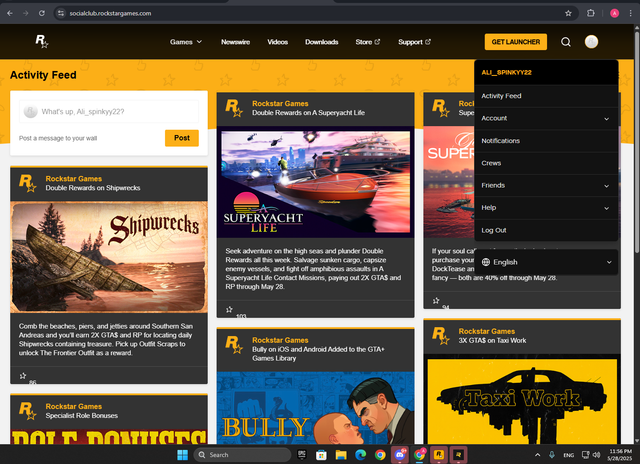
Task: Open Videos from navigation
Action: click(278, 42)
